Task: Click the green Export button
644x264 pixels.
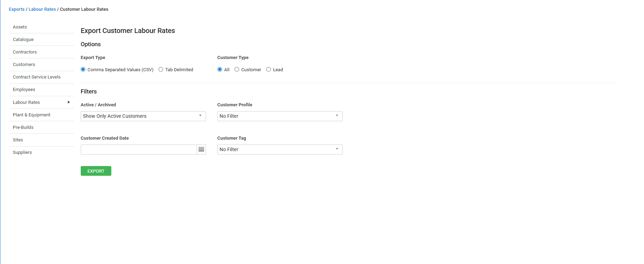Action: click(96, 171)
